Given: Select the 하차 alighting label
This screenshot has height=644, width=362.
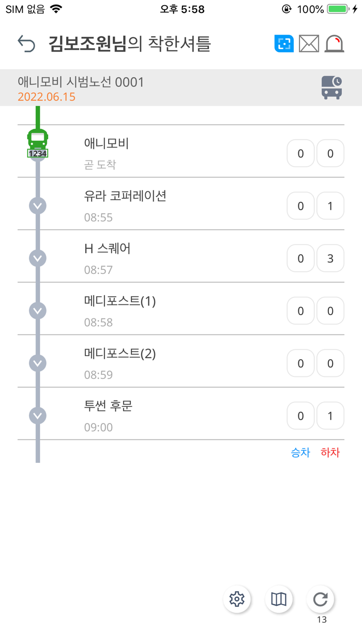Looking at the screenshot, I should (x=330, y=452).
